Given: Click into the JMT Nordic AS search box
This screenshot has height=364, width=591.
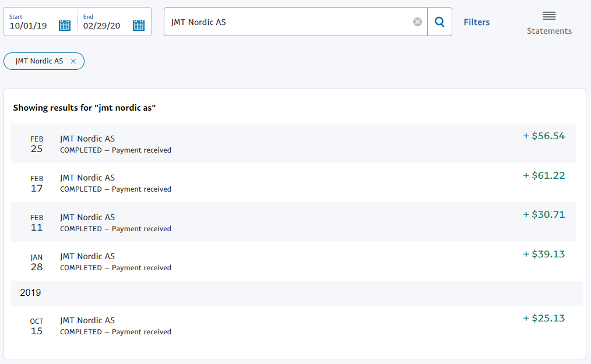Looking at the screenshot, I should [289, 22].
